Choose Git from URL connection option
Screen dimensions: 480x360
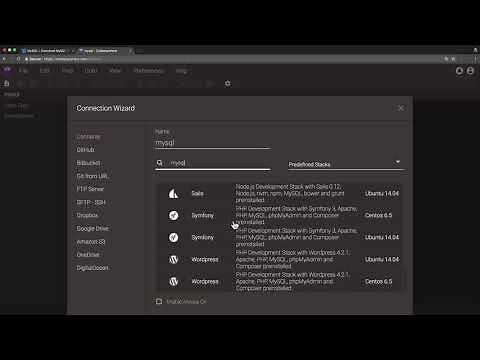click(x=92, y=176)
